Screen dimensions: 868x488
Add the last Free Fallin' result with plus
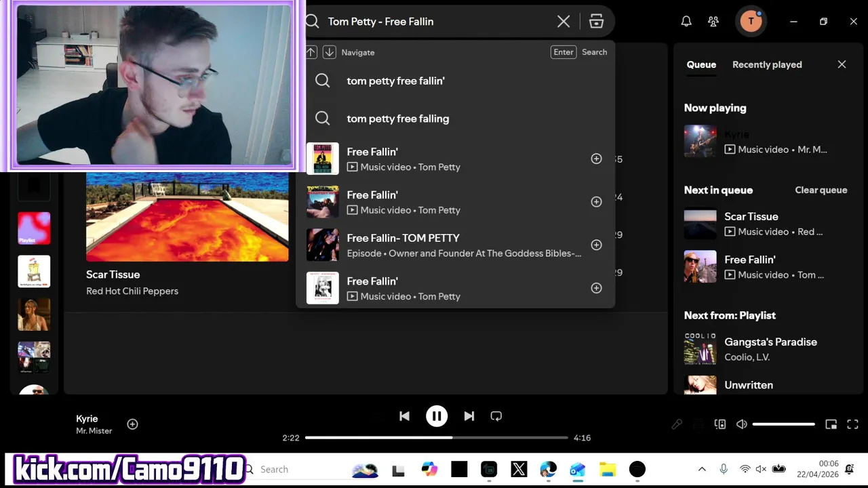(x=596, y=288)
